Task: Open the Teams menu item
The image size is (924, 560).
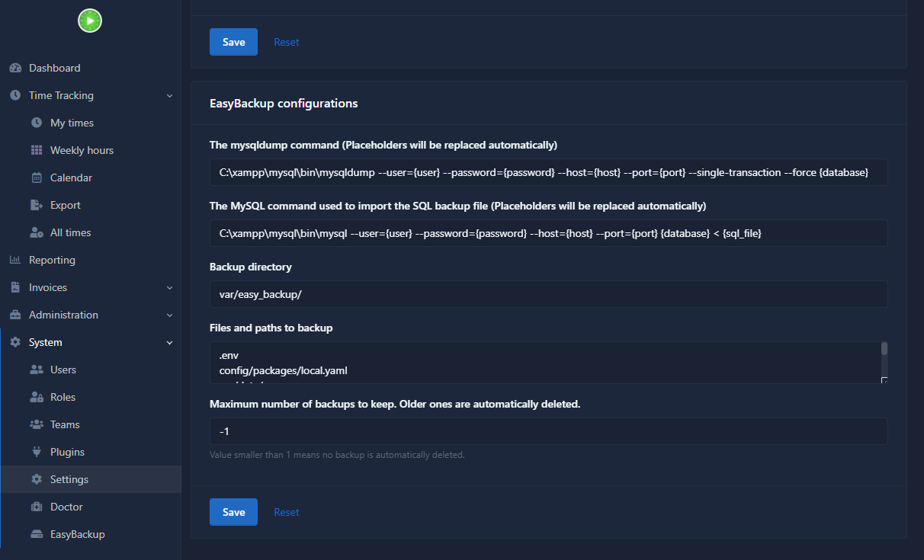Action: pos(65,424)
